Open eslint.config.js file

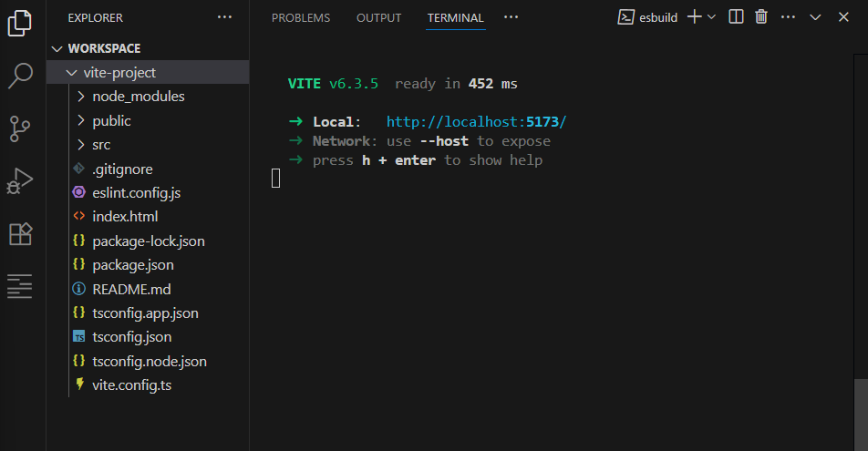click(x=148, y=192)
